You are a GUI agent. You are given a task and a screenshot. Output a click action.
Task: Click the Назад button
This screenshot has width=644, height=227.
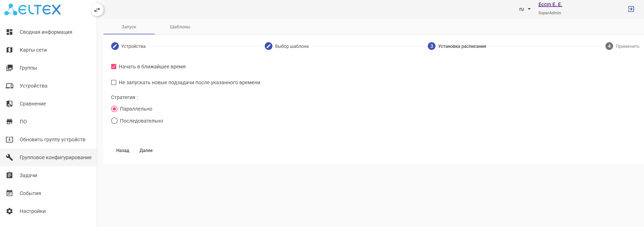(x=123, y=150)
